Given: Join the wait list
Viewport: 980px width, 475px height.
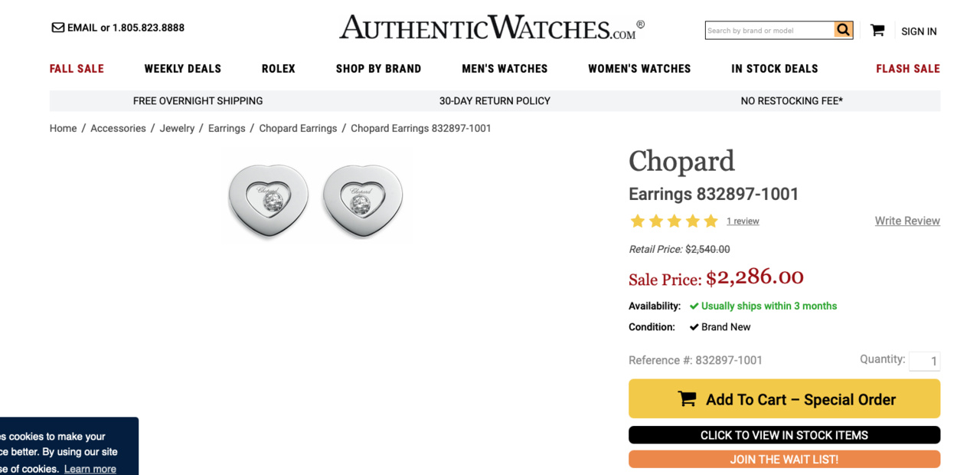Looking at the screenshot, I should [784, 459].
